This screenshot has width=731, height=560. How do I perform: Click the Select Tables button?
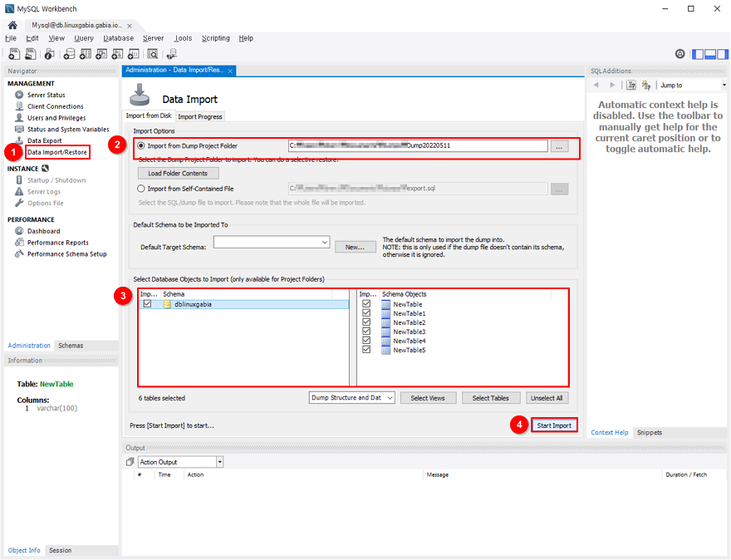491,398
